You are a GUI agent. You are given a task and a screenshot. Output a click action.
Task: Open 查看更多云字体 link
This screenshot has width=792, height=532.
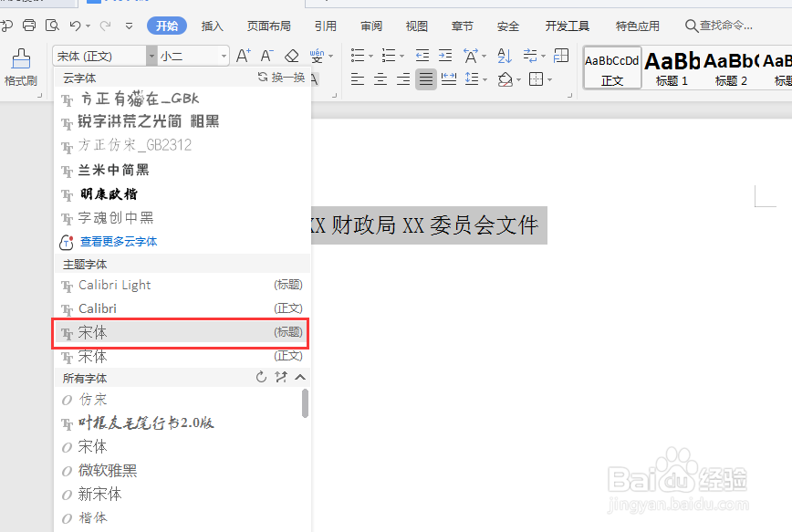pyautogui.click(x=119, y=242)
